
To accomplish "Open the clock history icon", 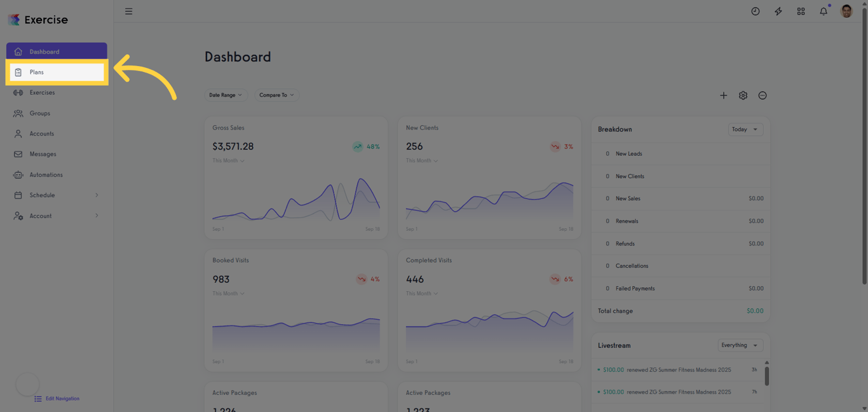I will click(x=755, y=11).
